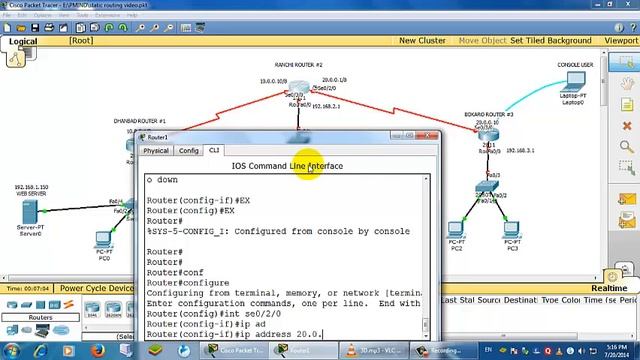Click the volume icon in system tray
The width and height of the screenshot is (640, 360).
581,351
